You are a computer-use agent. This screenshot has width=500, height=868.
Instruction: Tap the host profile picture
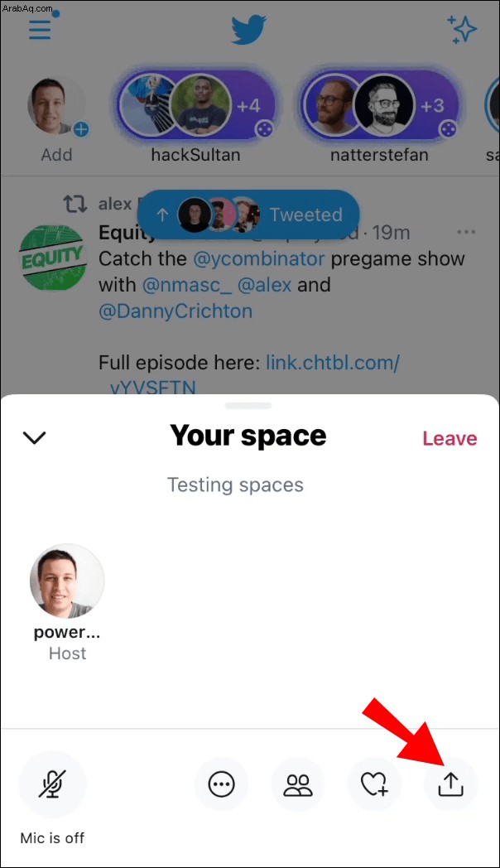pos(67,581)
